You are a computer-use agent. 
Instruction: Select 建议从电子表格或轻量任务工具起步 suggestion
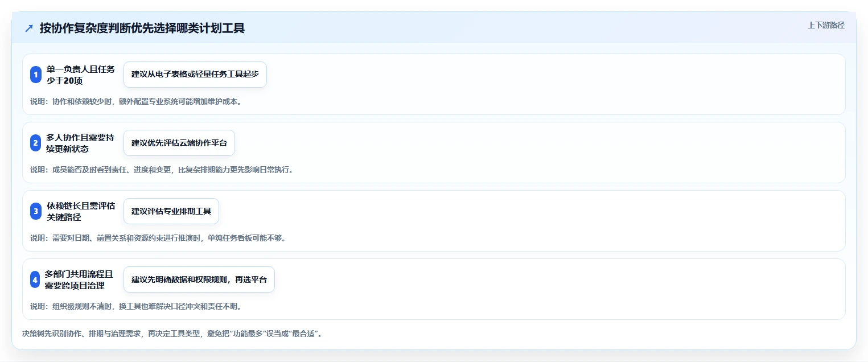pyautogui.click(x=195, y=75)
